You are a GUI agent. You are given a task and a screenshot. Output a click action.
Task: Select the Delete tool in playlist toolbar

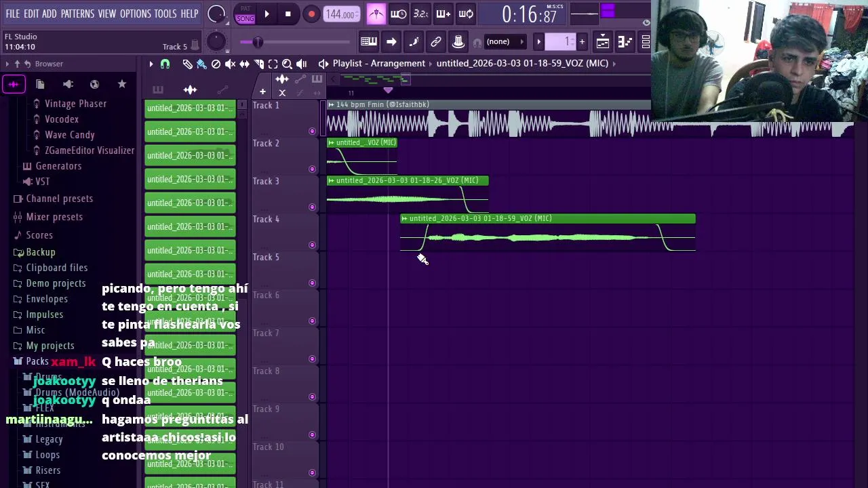click(x=216, y=64)
